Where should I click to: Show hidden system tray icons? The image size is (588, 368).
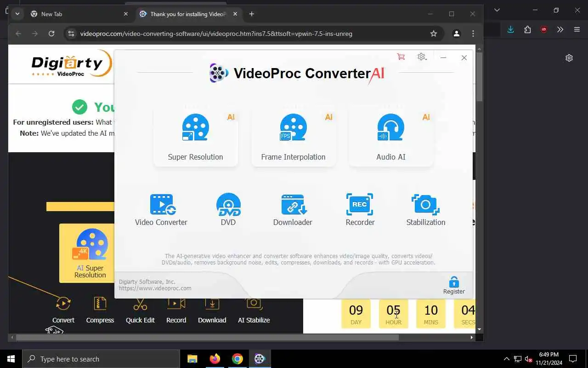507,359
